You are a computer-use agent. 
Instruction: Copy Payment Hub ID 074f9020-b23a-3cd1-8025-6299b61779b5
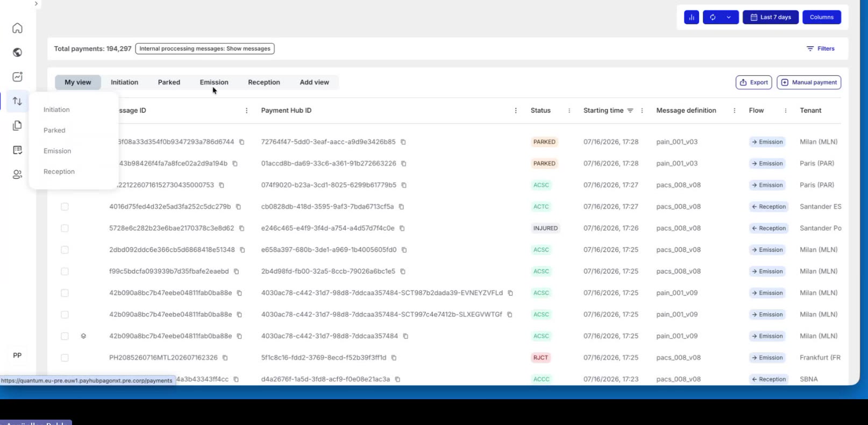[403, 185]
